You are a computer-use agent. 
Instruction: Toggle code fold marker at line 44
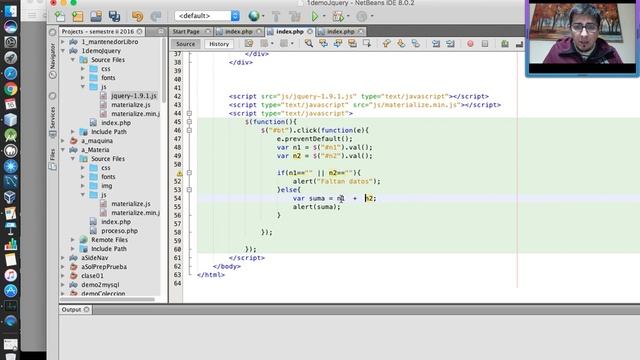189,113
